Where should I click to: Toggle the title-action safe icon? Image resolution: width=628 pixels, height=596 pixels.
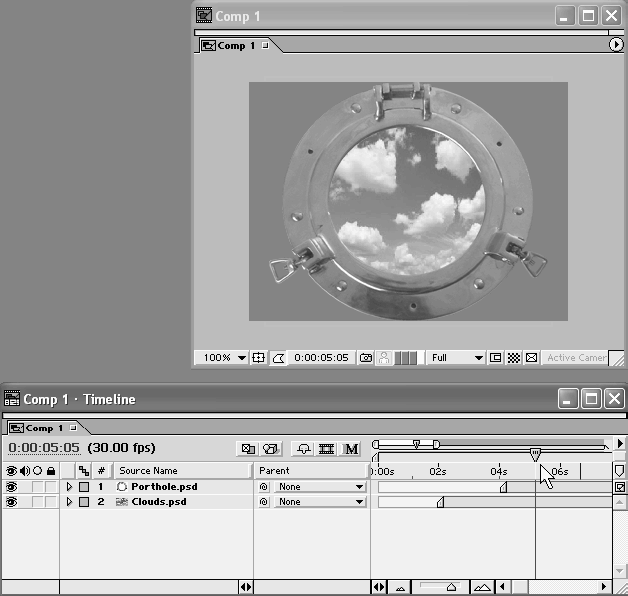point(258,358)
